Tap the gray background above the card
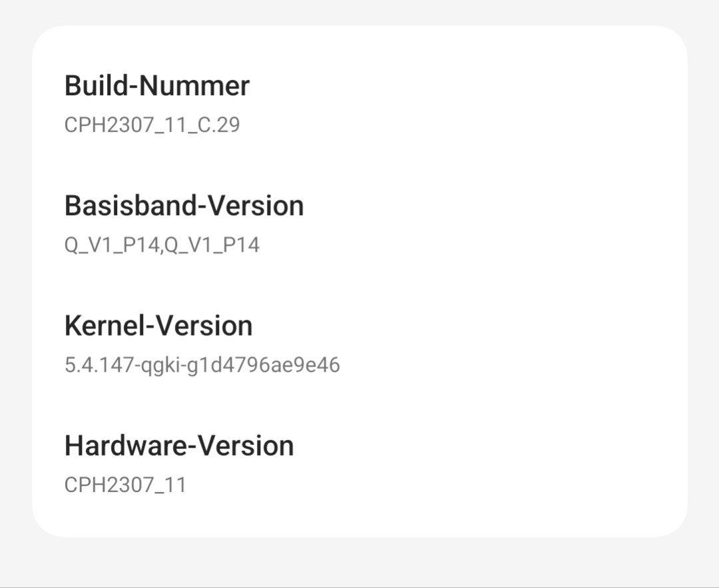 (359, 12)
